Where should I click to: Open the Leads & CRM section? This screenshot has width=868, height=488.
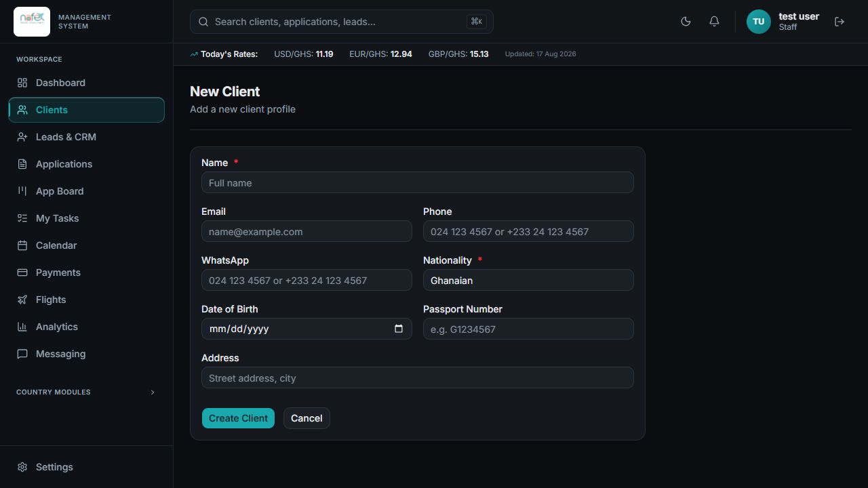[x=87, y=137]
